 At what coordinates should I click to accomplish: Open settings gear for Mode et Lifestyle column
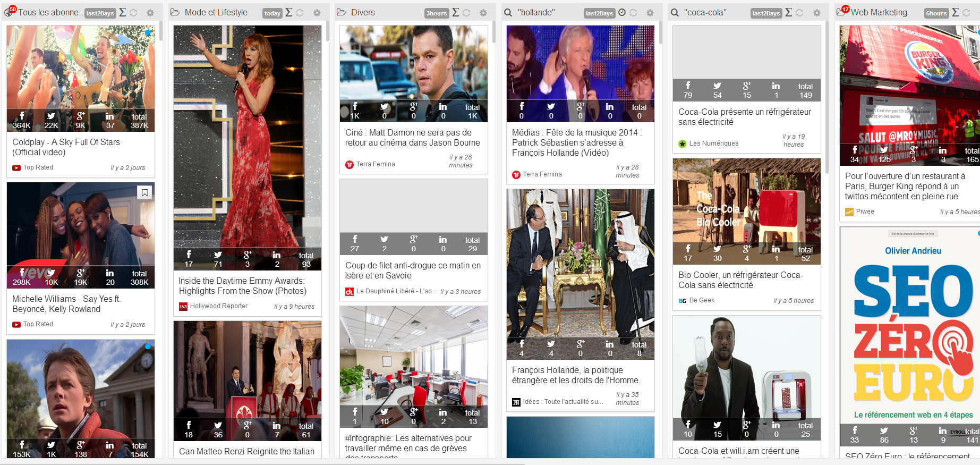tap(317, 13)
